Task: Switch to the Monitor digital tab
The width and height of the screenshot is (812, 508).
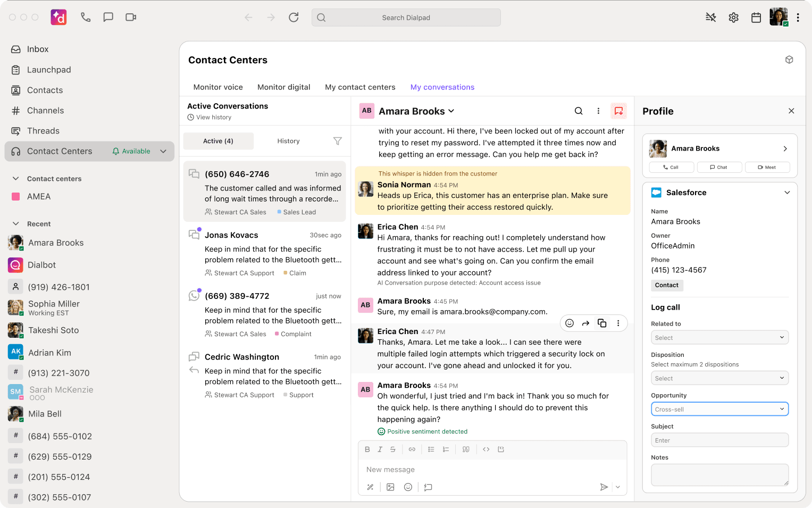Action: pos(284,87)
